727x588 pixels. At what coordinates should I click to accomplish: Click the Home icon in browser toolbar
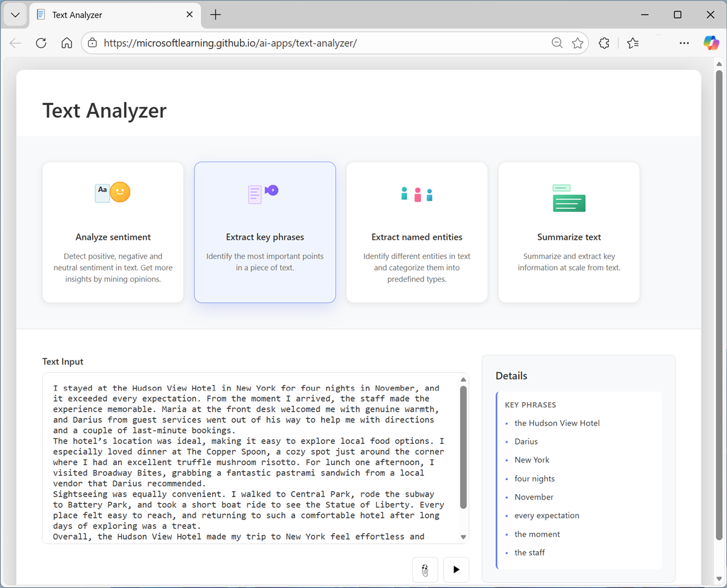(x=67, y=42)
